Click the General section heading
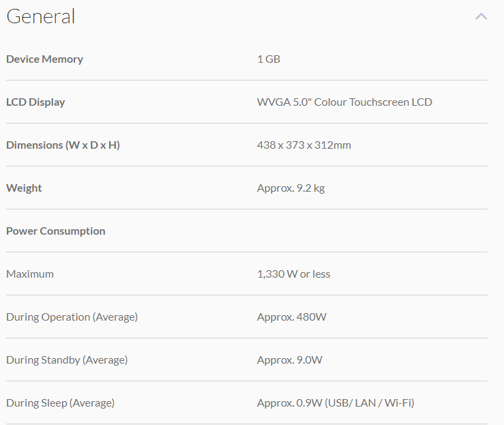504x425 pixels. 41,16
